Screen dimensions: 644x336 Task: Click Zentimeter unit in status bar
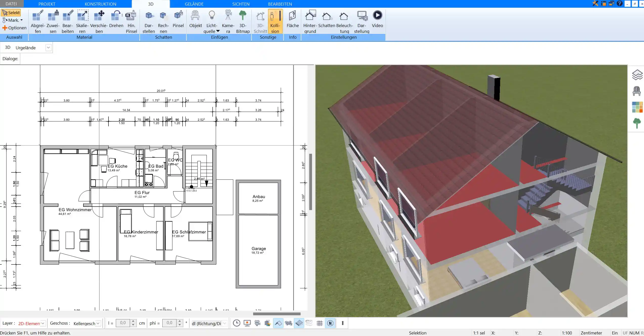(591, 333)
